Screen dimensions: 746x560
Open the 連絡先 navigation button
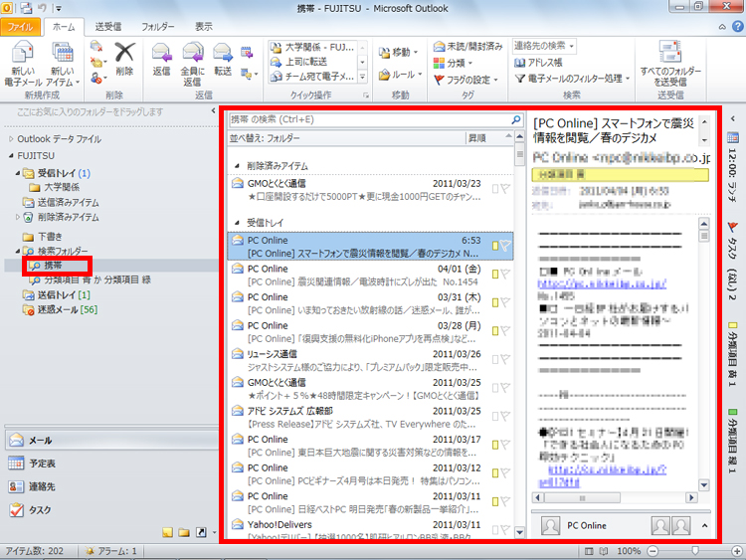click(111, 486)
